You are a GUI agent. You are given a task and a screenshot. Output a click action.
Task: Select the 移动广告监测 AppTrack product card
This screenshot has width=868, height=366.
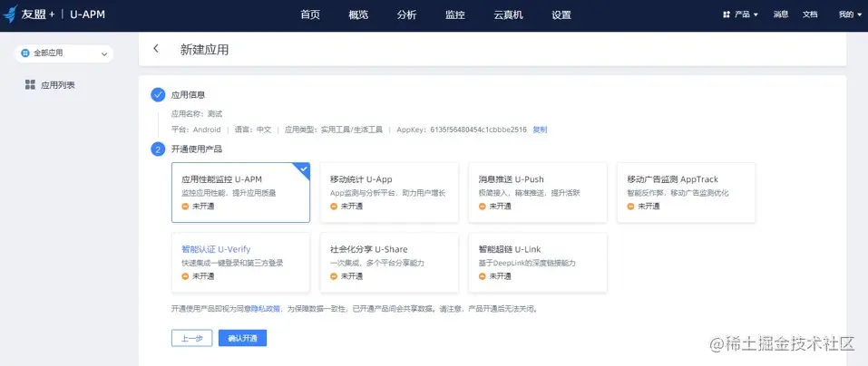686,192
